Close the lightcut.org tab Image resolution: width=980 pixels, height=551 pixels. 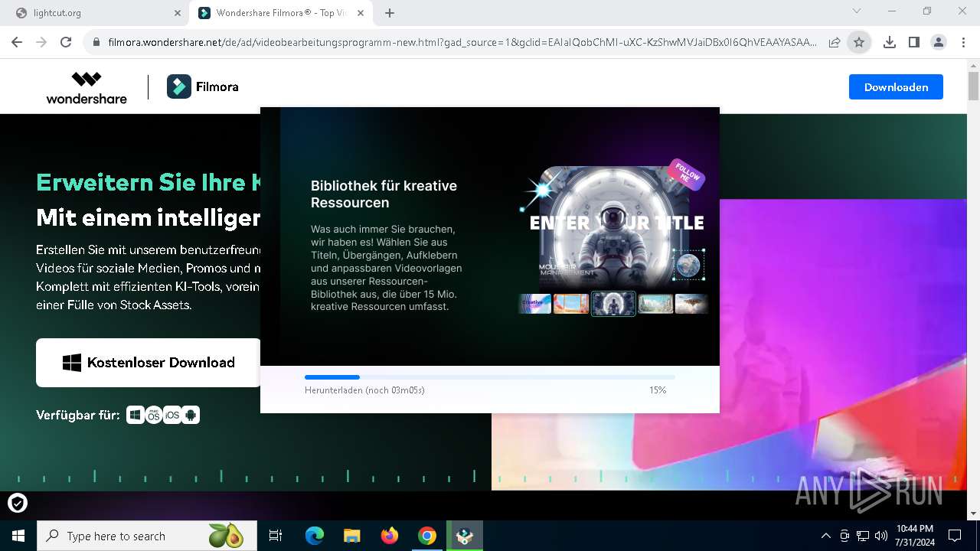pyautogui.click(x=178, y=13)
